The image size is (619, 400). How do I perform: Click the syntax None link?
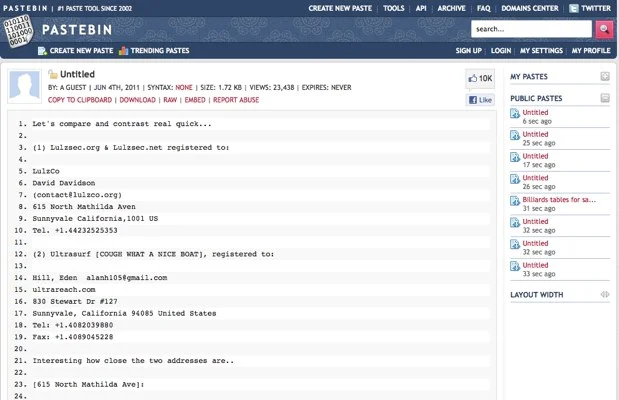184,88
